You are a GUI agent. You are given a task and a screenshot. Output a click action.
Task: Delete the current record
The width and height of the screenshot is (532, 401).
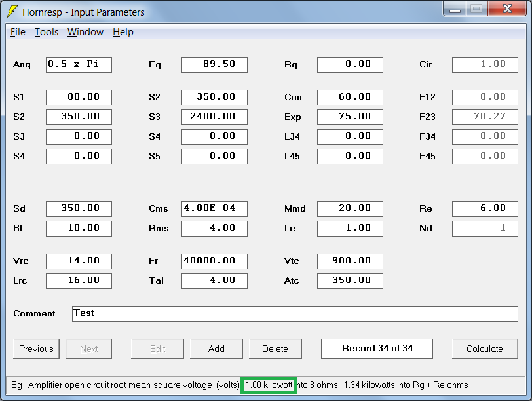275,349
